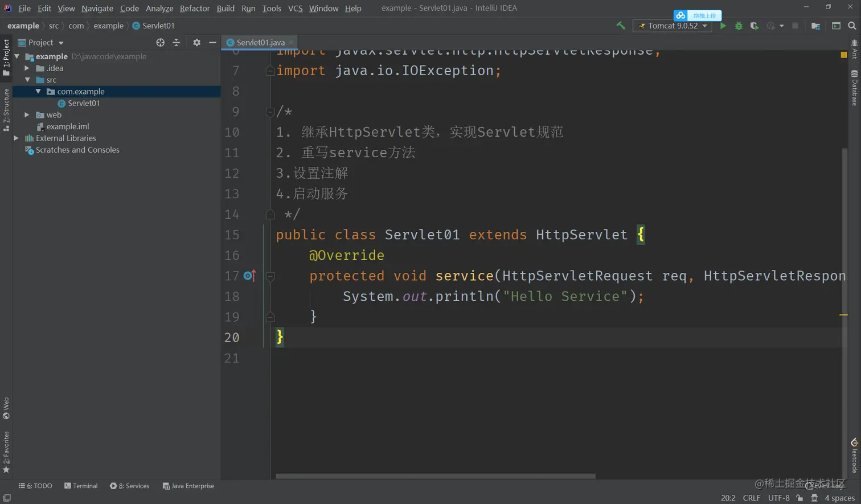861x504 pixels.
Task: Expand the .idea folder
Action: pos(27,68)
